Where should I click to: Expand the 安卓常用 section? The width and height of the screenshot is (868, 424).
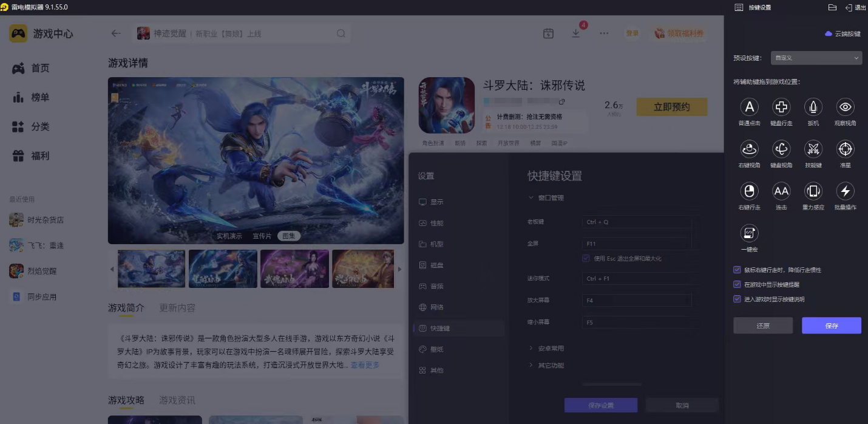pos(546,348)
